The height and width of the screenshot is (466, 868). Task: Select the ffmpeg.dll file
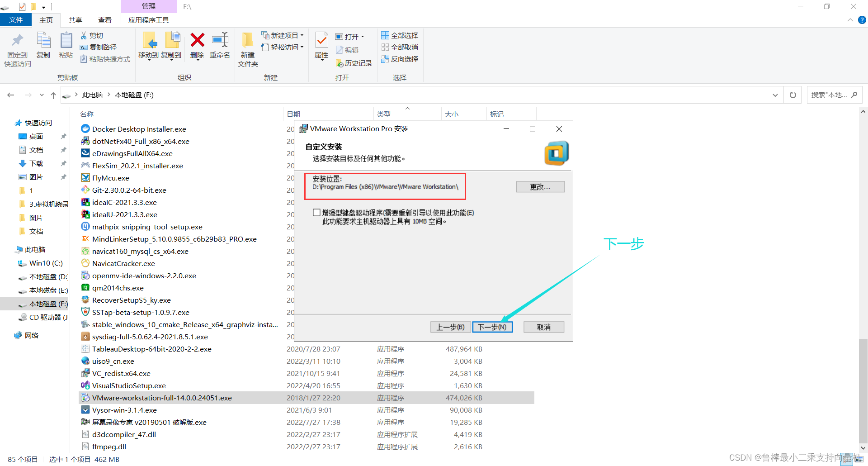[x=307, y=447]
